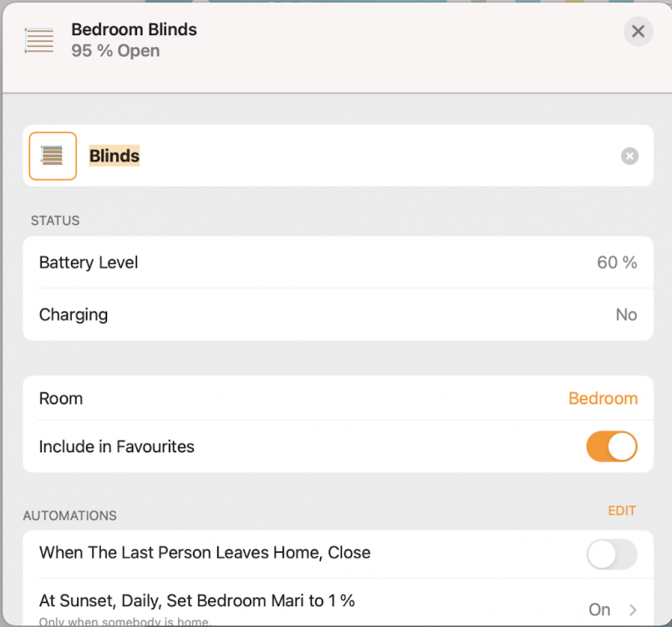The width and height of the screenshot is (672, 627).
Task: Click into the Blinds name field
Action: click(x=334, y=156)
